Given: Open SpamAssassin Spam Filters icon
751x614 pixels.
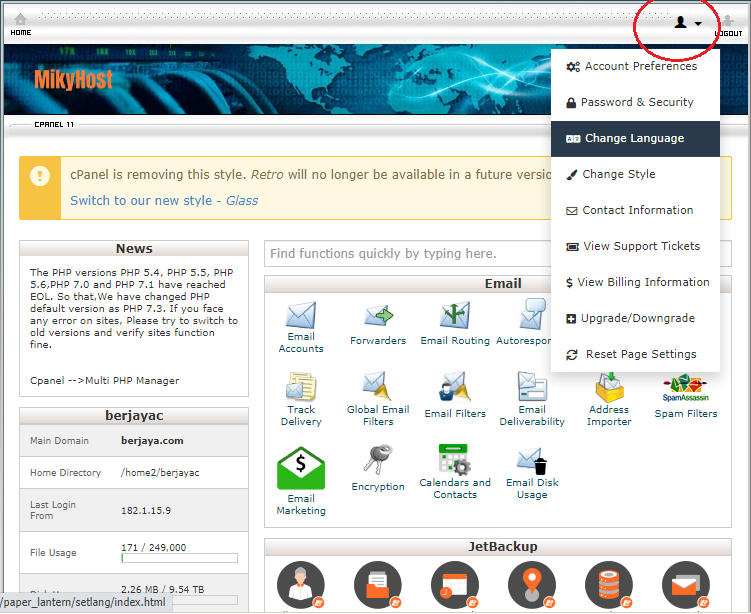Looking at the screenshot, I should [686, 388].
